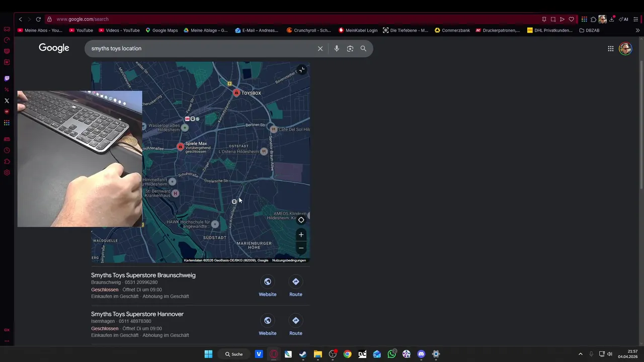The height and width of the screenshot is (362, 644).
Task: Open WhatsApp from the taskbar
Action: pos(392,354)
